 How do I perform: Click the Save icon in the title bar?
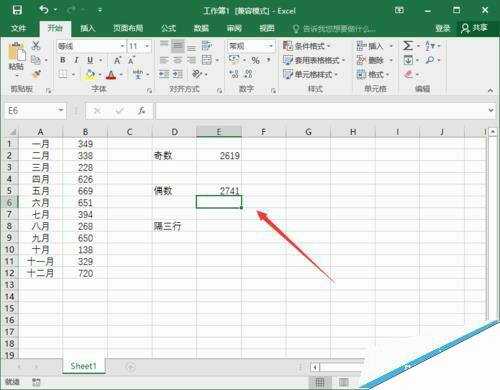17,10
